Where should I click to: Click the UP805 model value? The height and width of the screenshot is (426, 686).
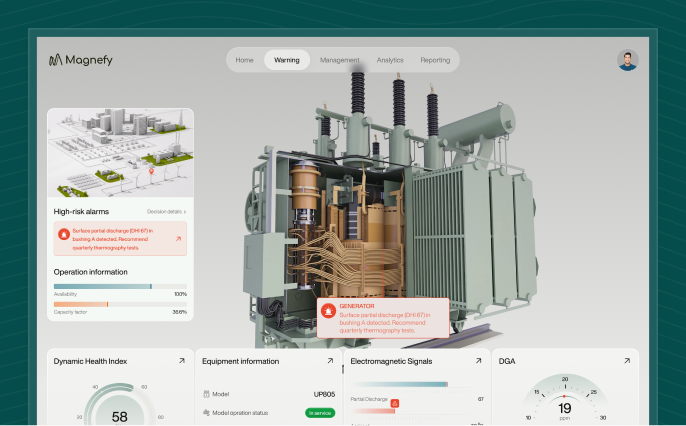click(324, 394)
